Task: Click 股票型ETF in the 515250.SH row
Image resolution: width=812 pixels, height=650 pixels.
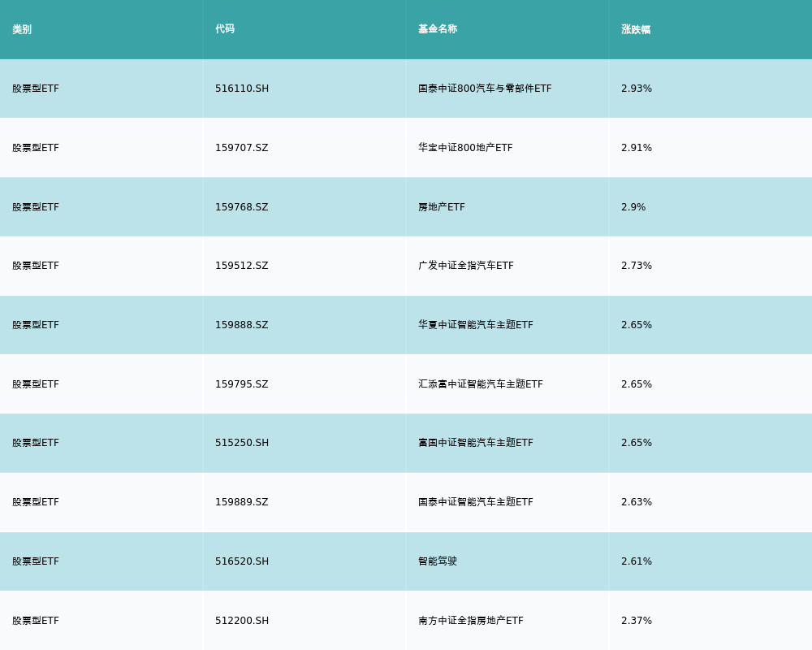Action: [x=36, y=443]
